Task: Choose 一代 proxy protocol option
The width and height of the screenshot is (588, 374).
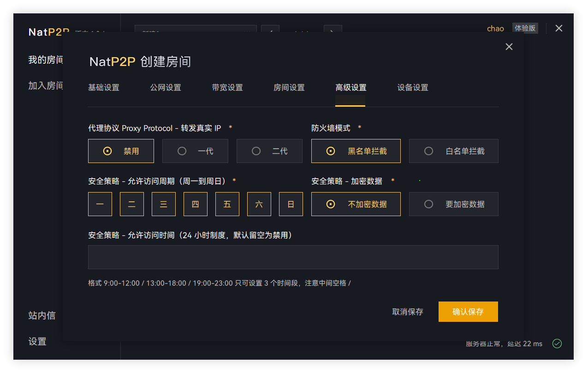Action: pos(195,151)
